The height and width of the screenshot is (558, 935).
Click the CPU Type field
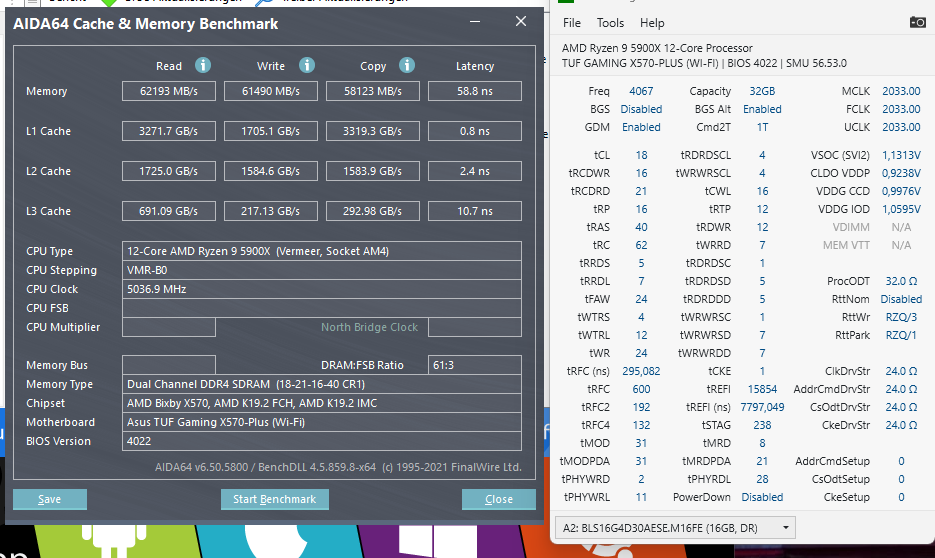coord(322,251)
